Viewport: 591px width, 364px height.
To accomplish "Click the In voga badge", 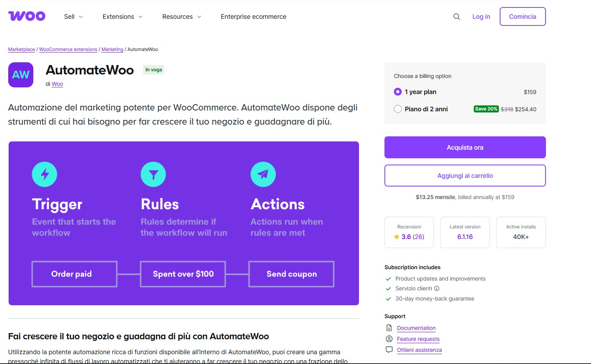I will coord(154,70).
